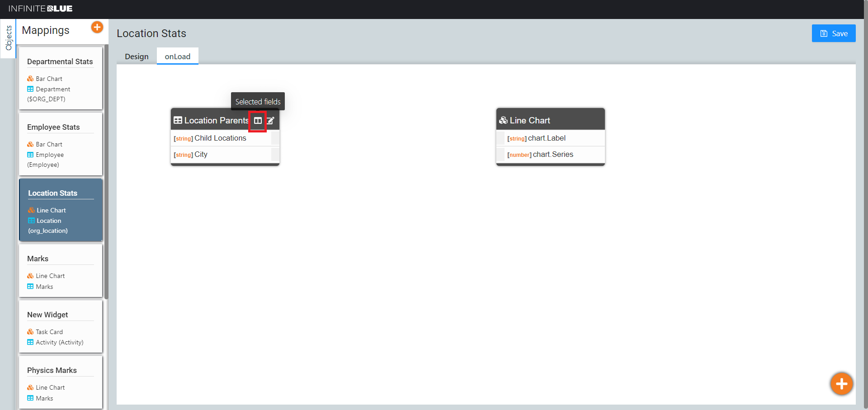868x410 pixels.
Task: Click the Marks table icon in the Marks card
Action: coord(30,286)
